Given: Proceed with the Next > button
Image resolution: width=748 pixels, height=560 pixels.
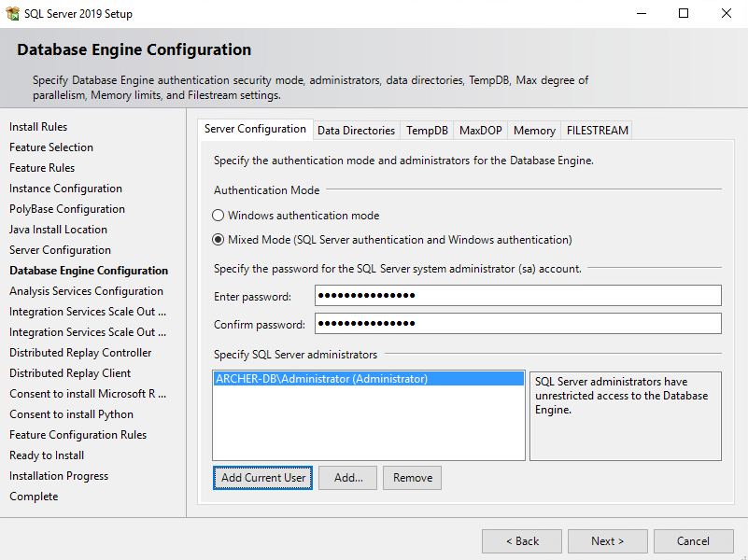Looking at the screenshot, I should click(x=607, y=541).
